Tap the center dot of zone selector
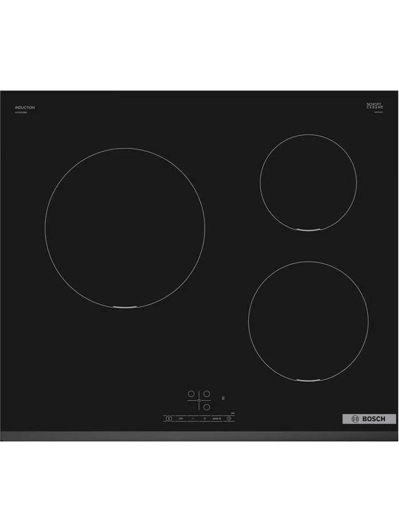The image size is (399, 532). click(199, 400)
